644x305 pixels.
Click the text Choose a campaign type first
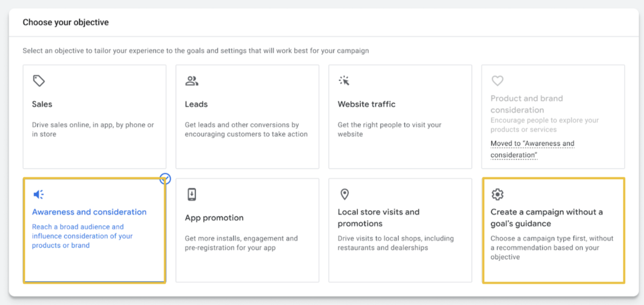(x=552, y=248)
